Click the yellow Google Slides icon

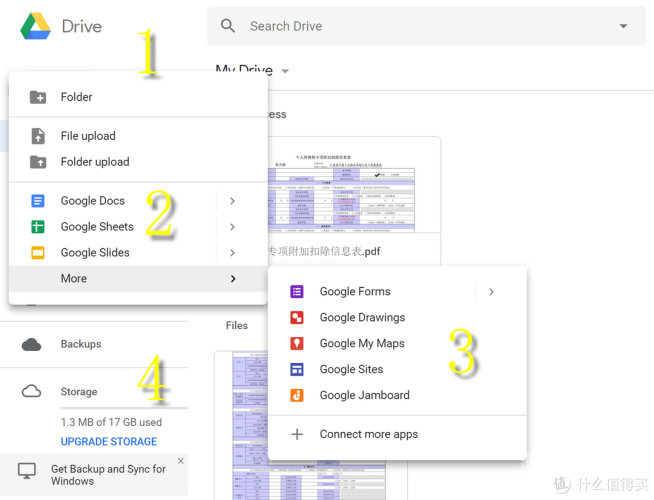[x=38, y=253]
